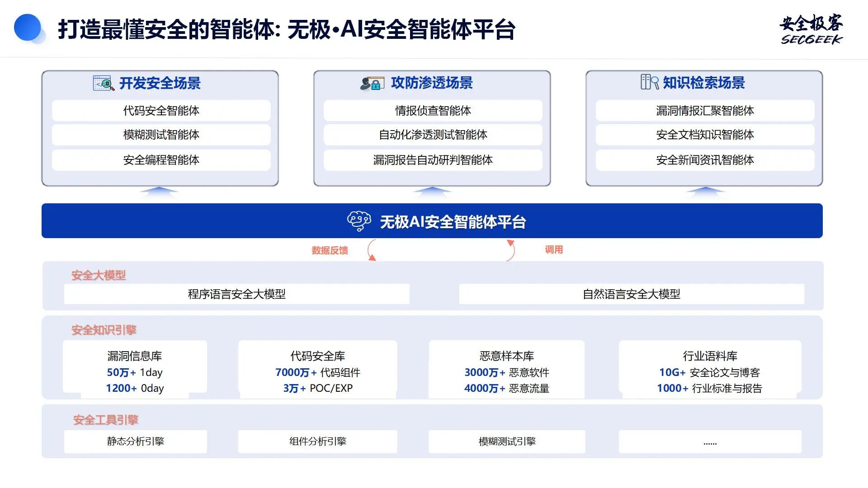Click the 自然语言安全大模型 box
This screenshot has height=488, width=868.
[x=632, y=294]
